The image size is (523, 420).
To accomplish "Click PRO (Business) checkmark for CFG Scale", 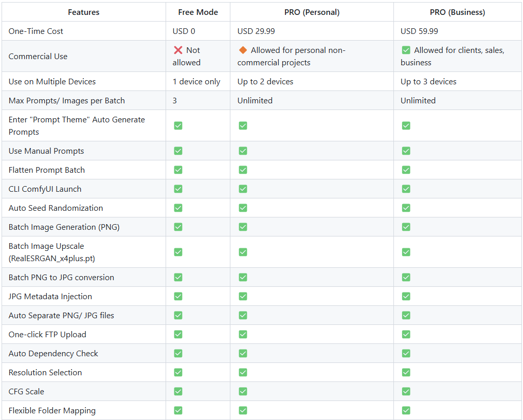I will 406,392.
